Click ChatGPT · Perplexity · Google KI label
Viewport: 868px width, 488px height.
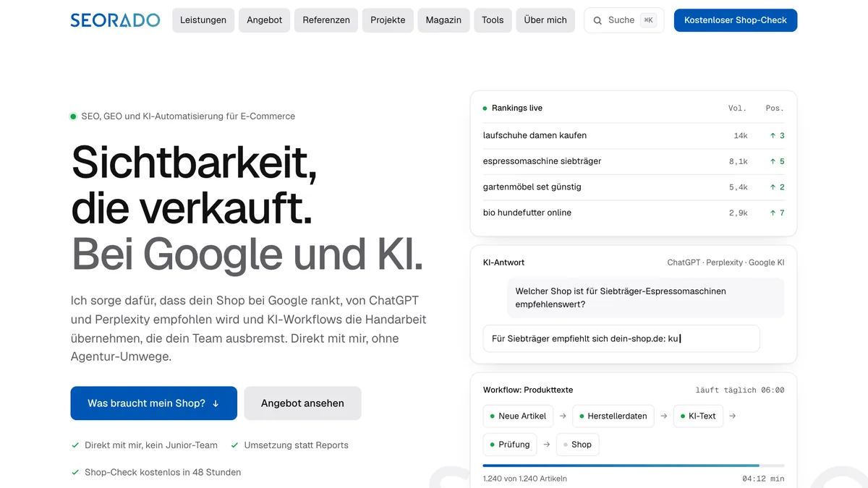(x=726, y=262)
